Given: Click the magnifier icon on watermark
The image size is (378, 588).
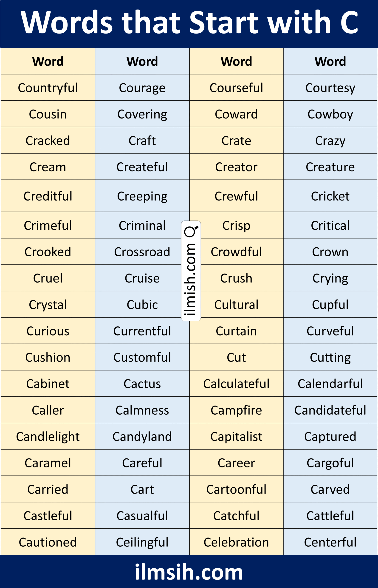Looking at the screenshot, I should 191,231.
